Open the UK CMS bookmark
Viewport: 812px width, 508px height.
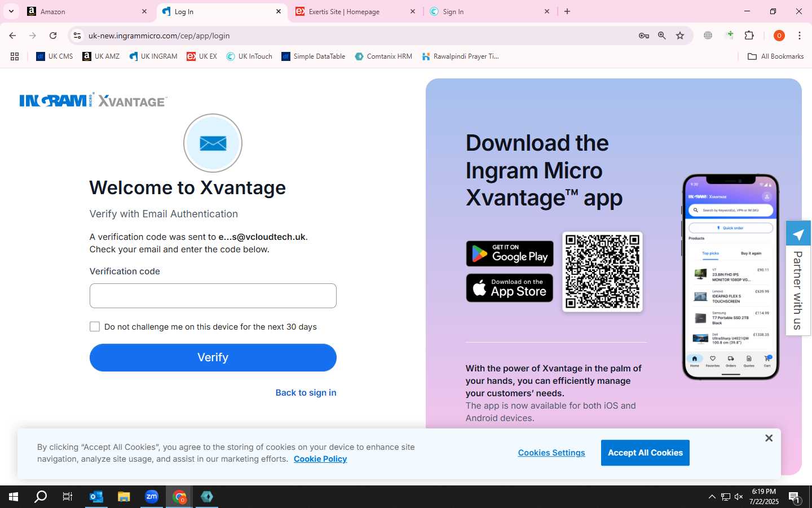click(x=55, y=56)
